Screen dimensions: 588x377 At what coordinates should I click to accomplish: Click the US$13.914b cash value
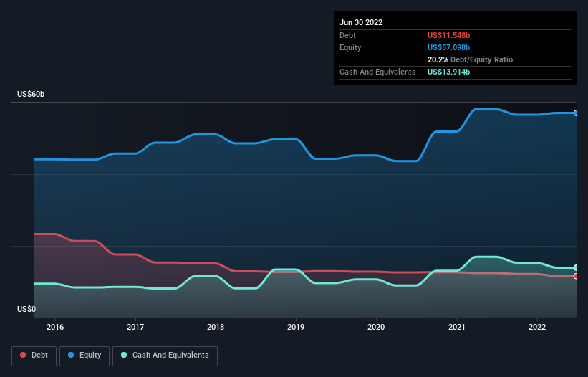tap(448, 72)
